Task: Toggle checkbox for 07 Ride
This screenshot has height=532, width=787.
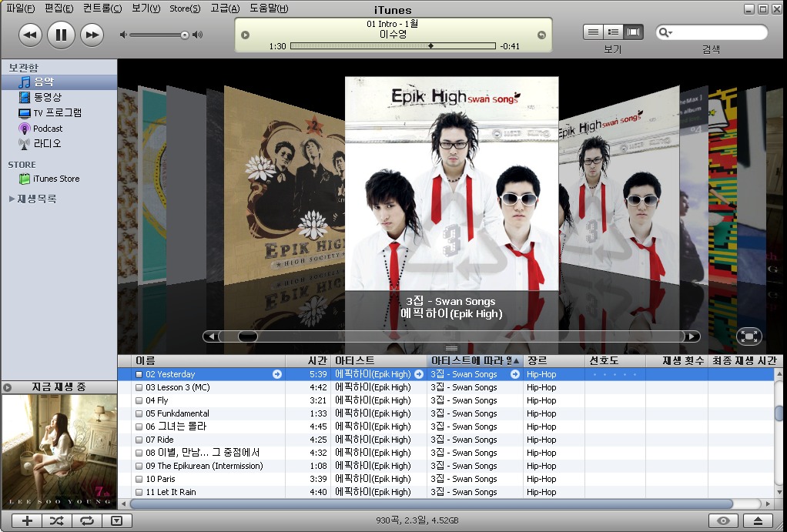Action: pyautogui.click(x=139, y=439)
